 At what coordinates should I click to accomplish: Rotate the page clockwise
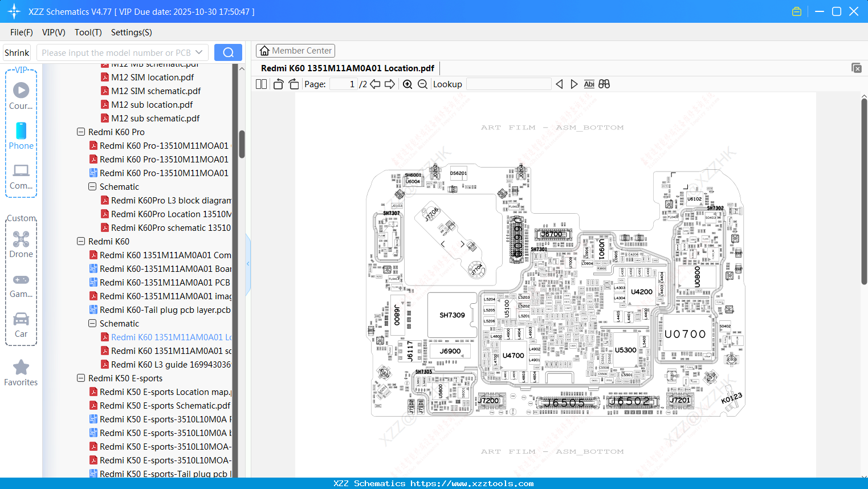pyautogui.click(x=293, y=84)
